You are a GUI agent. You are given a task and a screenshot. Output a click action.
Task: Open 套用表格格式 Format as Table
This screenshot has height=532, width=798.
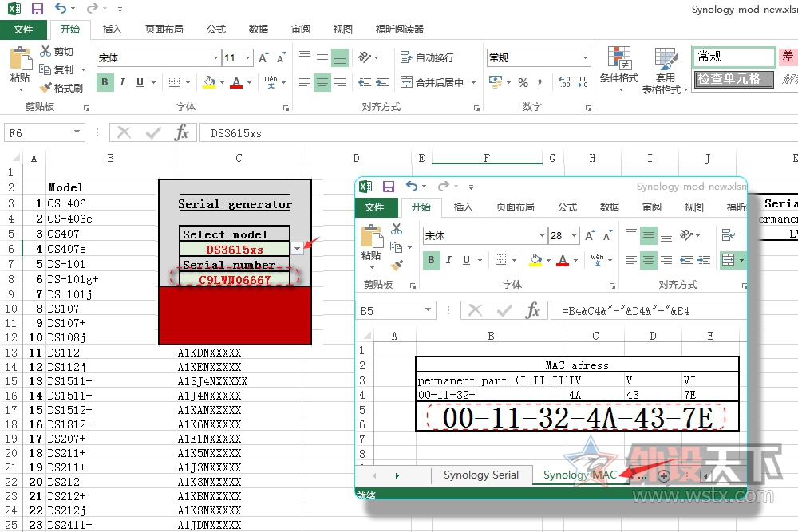pyautogui.click(x=664, y=70)
